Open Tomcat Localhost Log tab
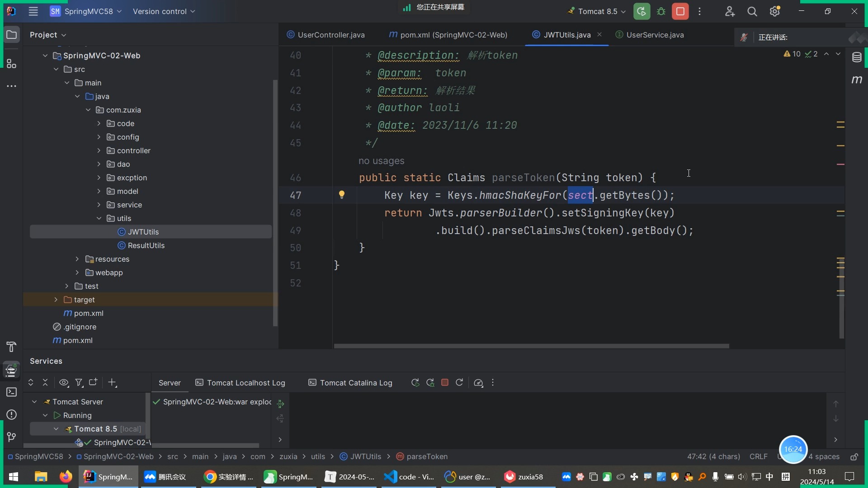This screenshot has width=868, height=488. (x=240, y=383)
